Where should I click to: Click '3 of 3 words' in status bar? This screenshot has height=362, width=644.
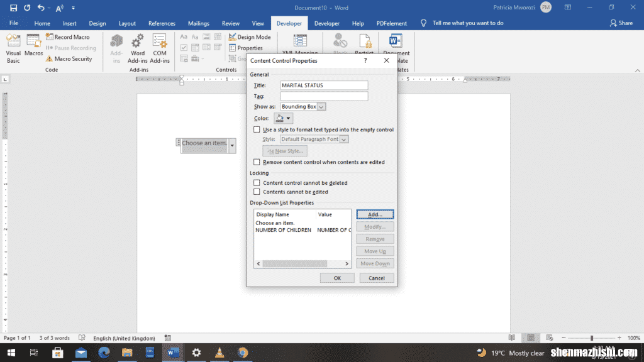(55, 338)
